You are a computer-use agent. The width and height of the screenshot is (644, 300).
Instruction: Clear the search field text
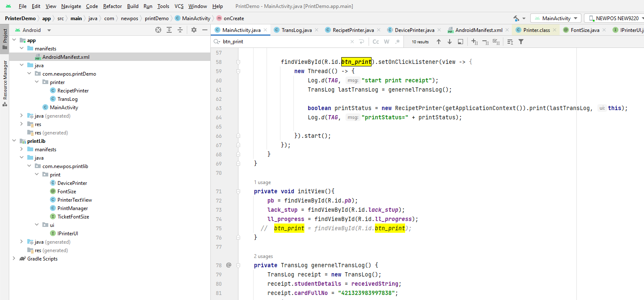click(x=352, y=42)
